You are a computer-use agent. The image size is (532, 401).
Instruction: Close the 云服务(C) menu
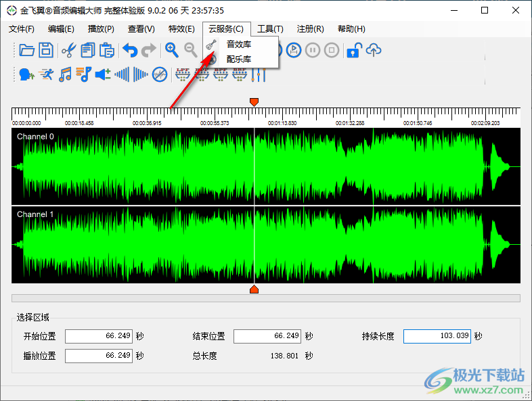click(226, 29)
